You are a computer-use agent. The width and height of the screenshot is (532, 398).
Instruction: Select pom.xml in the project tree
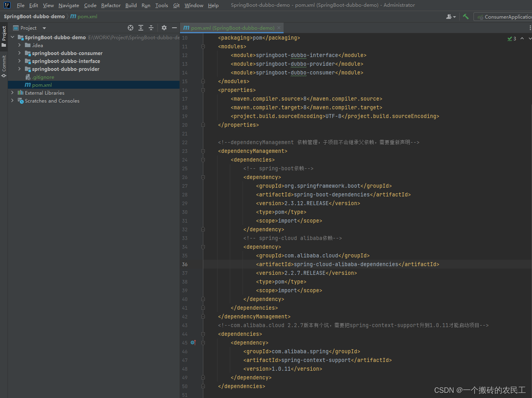click(42, 85)
